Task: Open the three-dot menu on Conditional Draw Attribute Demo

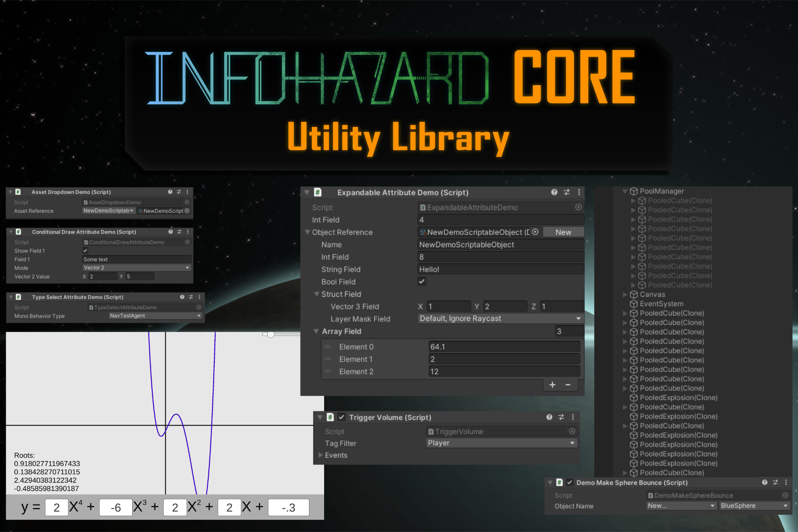Action: pos(187,232)
